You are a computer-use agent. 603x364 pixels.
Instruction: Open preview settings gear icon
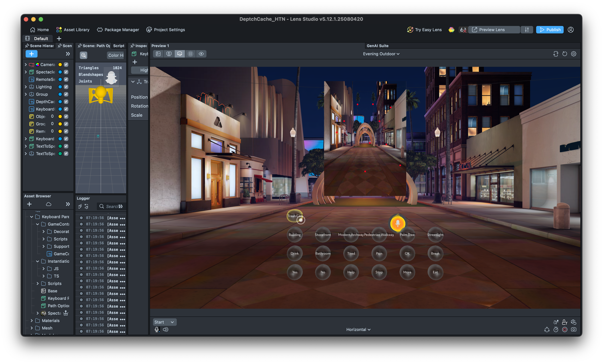pyautogui.click(x=573, y=54)
